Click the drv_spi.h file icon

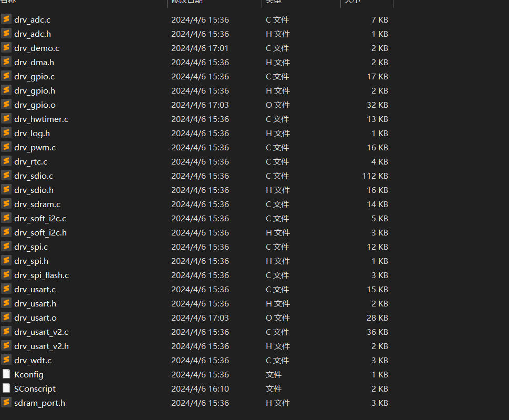coord(6,261)
